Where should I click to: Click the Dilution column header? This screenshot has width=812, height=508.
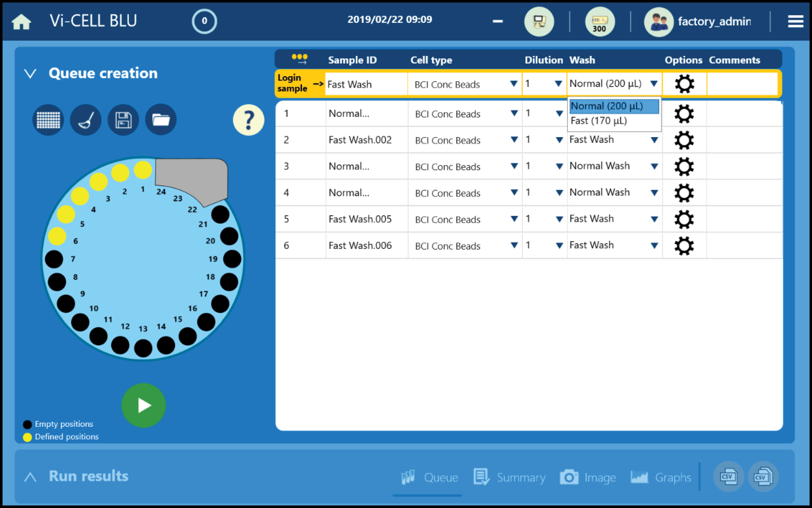pos(544,60)
